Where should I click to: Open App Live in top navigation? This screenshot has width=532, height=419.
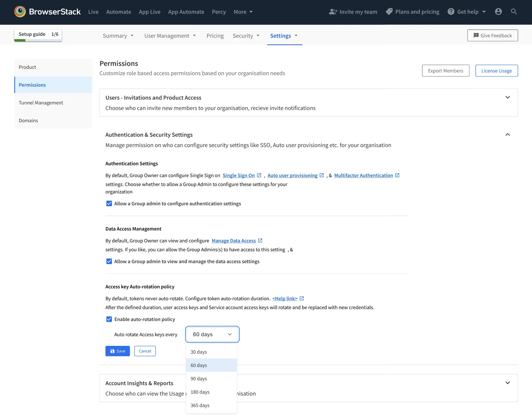pyautogui.click(x=150, y=12)
